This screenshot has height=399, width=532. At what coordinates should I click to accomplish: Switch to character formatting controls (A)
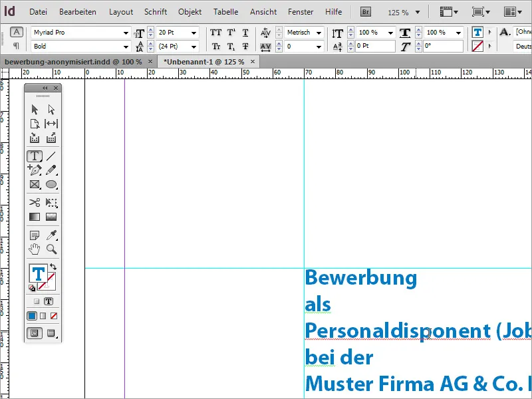point(16,32)
